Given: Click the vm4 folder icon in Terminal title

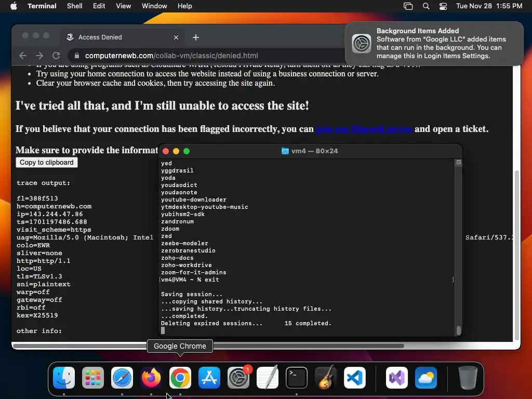Looking at the screenshot, I should coord(285,151).
